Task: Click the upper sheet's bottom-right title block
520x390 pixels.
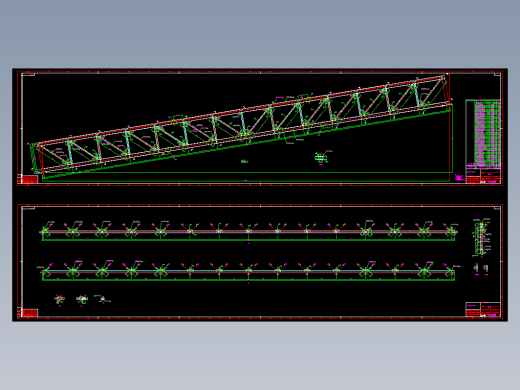Action: coord(483,176)
